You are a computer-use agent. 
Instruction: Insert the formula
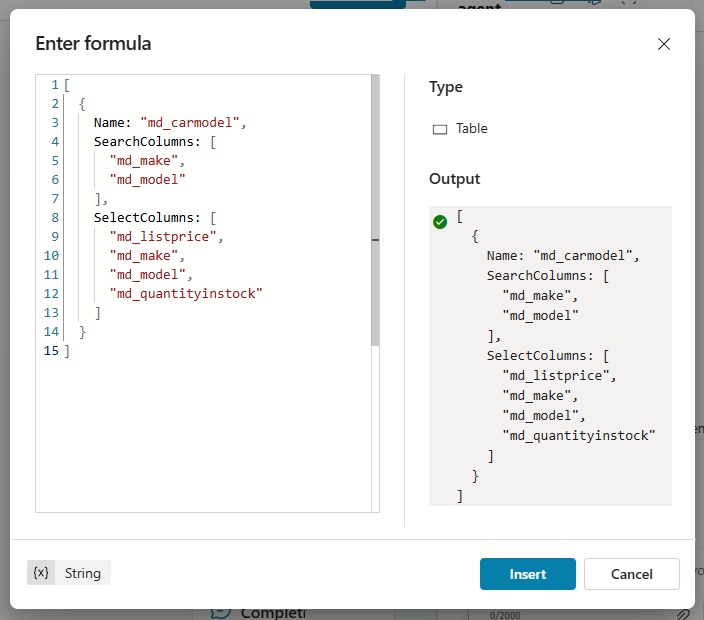coord(528,574)
